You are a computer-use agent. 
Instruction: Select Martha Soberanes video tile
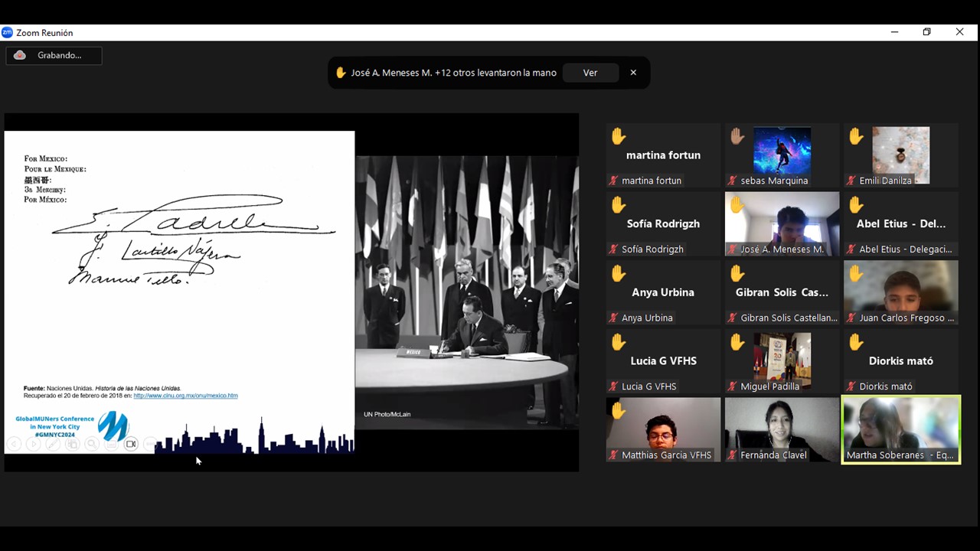click(900, 429)
